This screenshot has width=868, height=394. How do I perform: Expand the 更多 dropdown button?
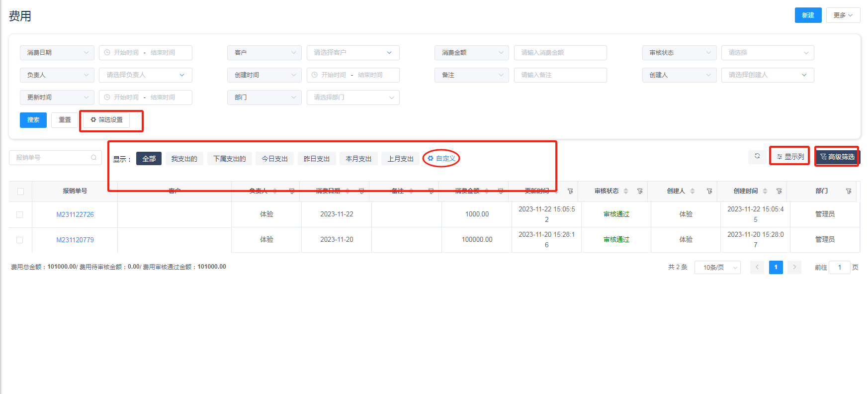tap(843, 15)
